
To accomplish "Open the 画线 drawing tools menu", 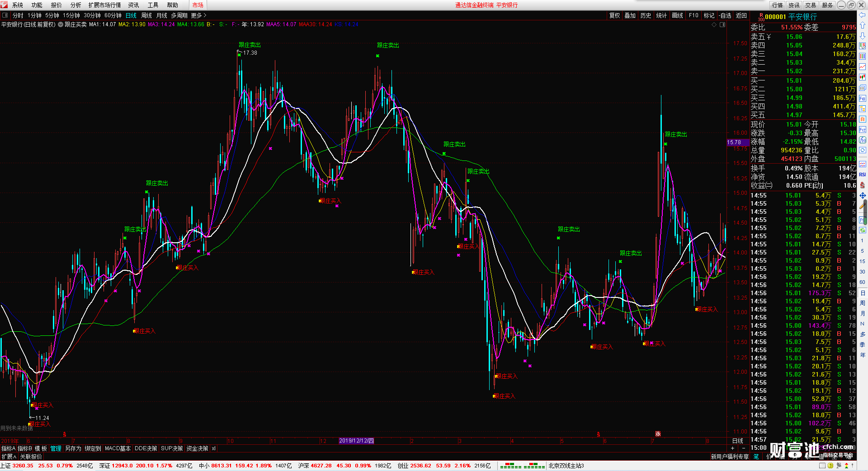I will [678, 15].
